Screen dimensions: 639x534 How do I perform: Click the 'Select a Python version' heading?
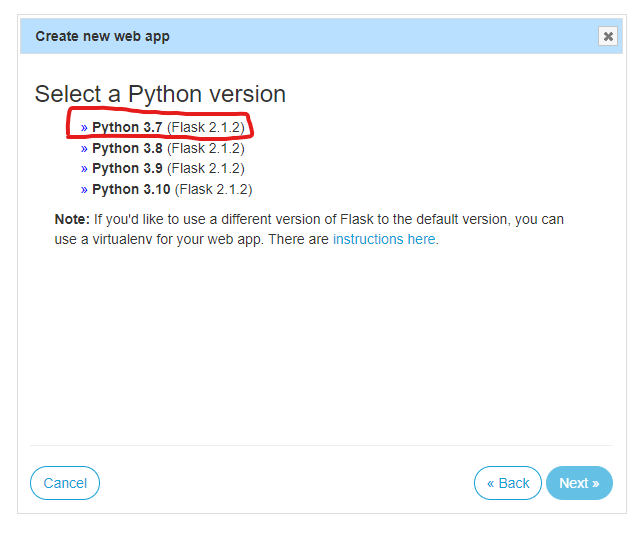[160, 94]
